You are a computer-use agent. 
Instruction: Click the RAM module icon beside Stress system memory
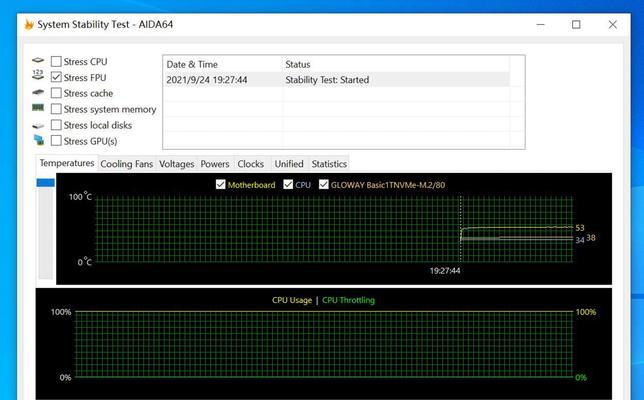click(x=38, y=108)
